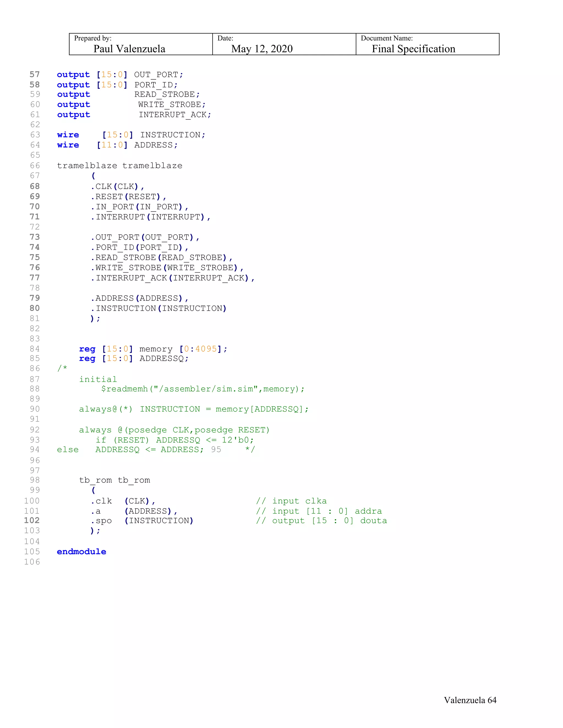563x728 pixels.
Task: Click '.clk (CLK),' port connection
Action: [x=123, y=501]
